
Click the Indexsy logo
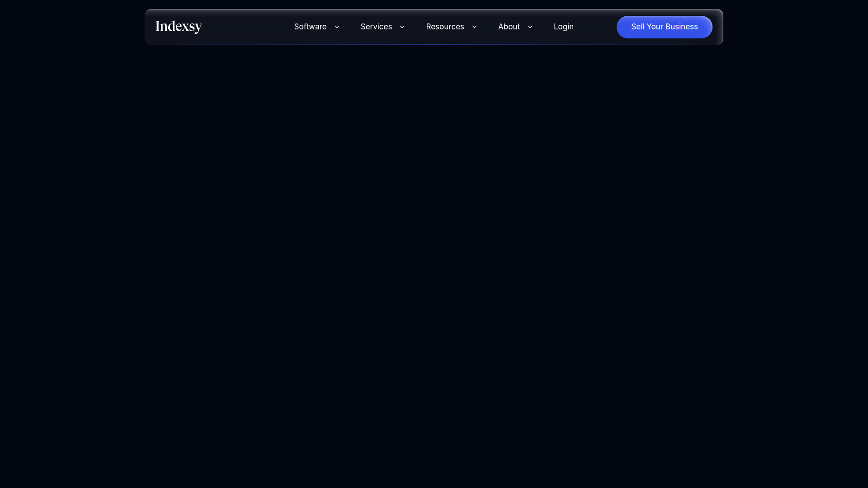[x=179, y=27]
